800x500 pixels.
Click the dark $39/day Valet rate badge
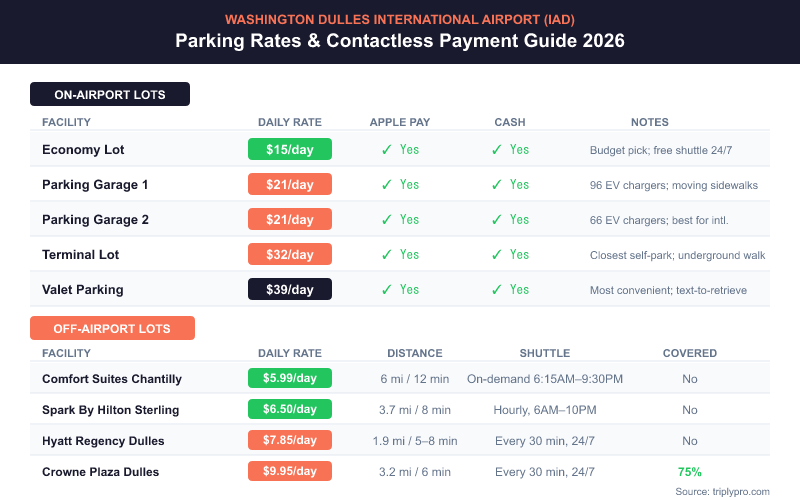290,290
